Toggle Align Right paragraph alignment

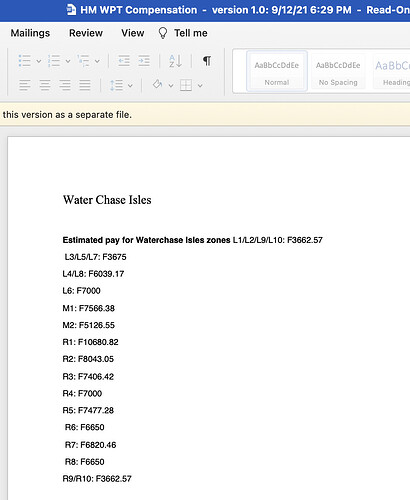[65, 85]
